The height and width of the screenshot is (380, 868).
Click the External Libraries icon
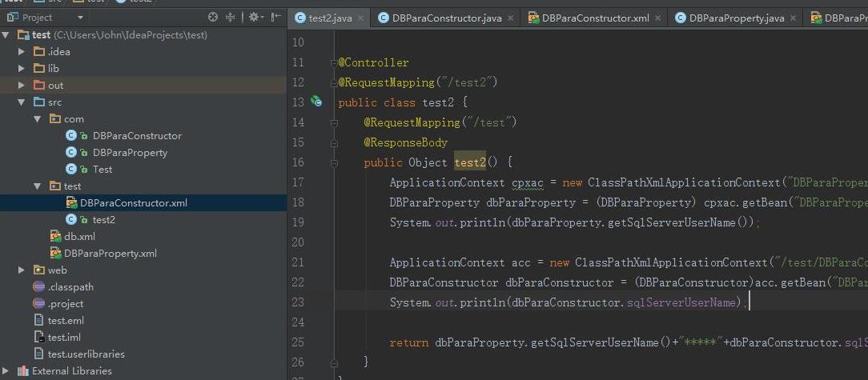pos(22,370)
